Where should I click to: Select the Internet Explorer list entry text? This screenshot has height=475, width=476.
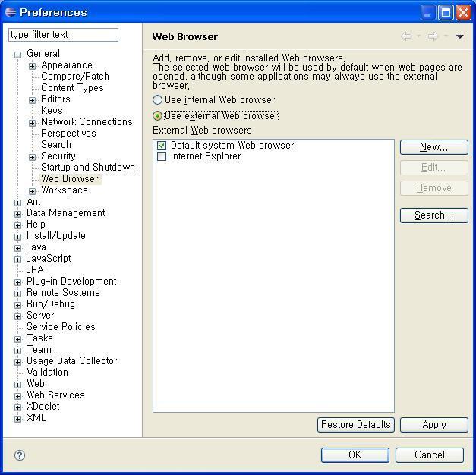pos(206,156)
